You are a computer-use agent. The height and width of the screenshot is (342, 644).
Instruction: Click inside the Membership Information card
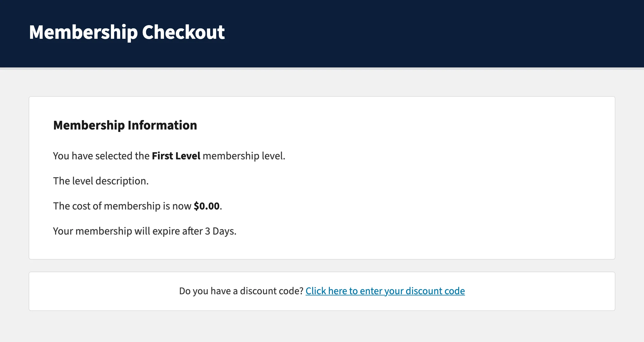point(322,179)
